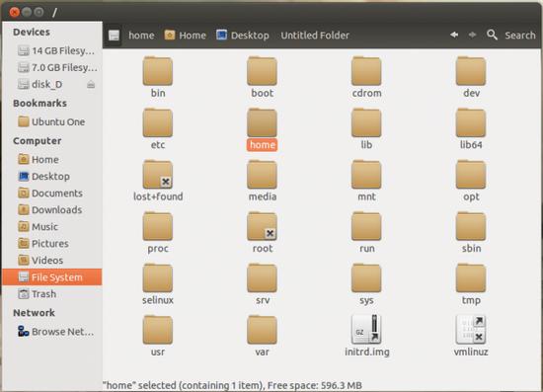The image size is (543, 392).
Task: Go back with the left arrow
Action: (454, 35)
